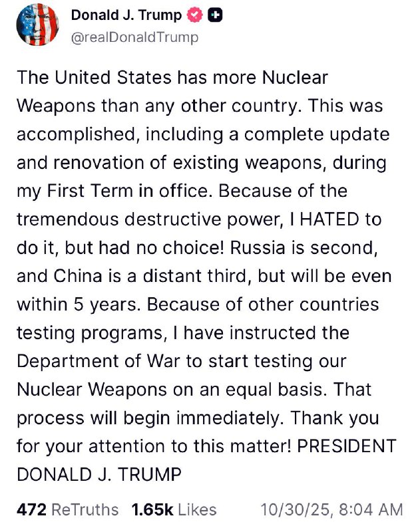
Task: Open the @realDonaldTrump handle link
Action: point(134,37)
